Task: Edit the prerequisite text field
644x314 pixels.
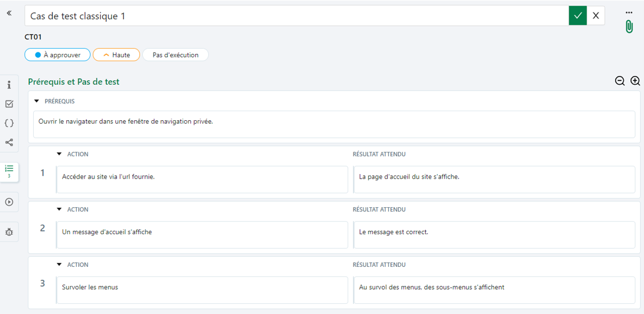Action: coord(334,125)
